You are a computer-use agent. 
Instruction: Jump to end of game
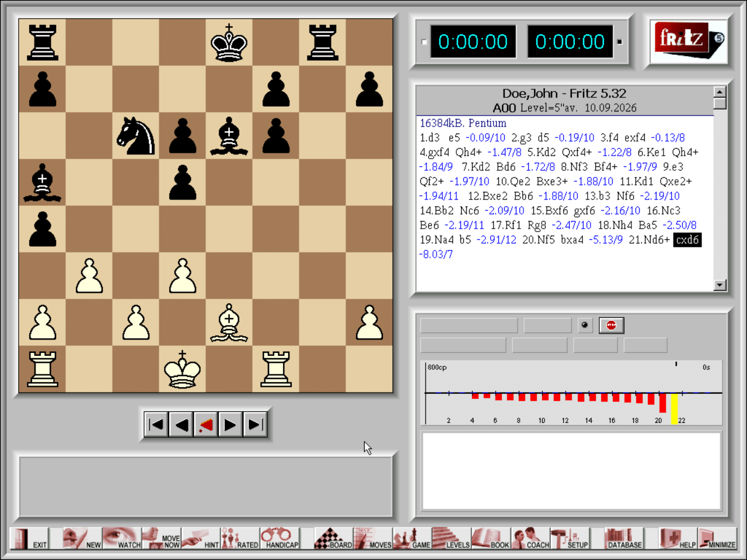tap(255, 425)
